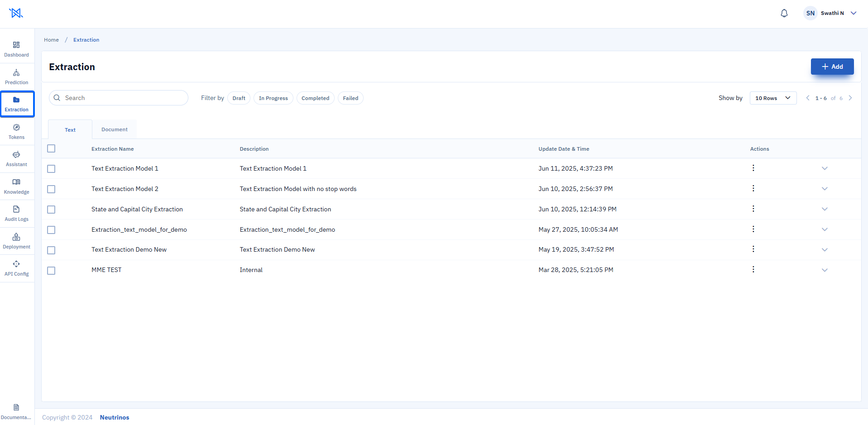
Task: Expand State and Capital City Extraction row
Action: click(x=825, y=209)
